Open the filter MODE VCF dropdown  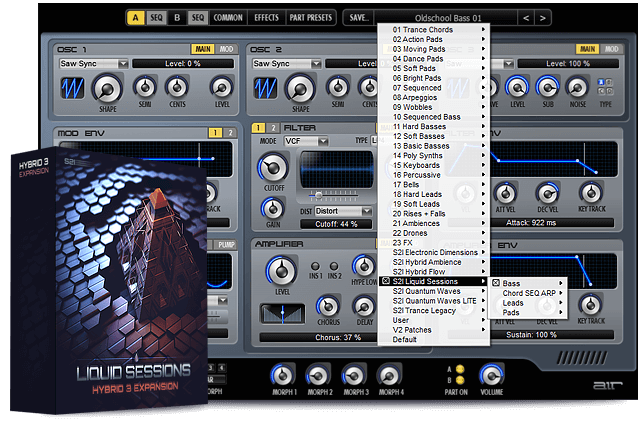(306, 141)
